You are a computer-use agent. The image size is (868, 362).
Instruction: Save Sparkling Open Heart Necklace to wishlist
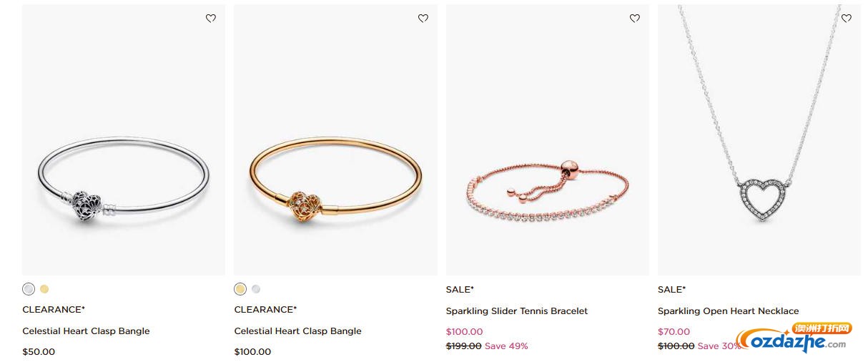point(847,19)
